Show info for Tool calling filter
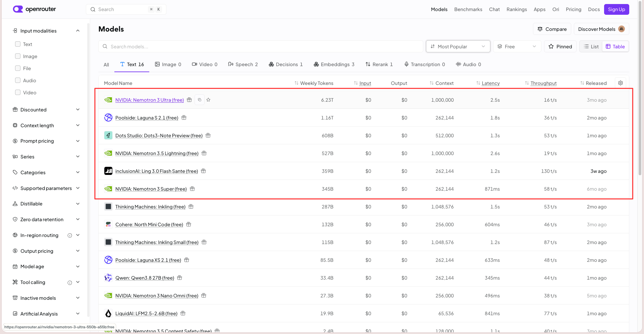Screen dimensions: 644x334 [70, 283]
